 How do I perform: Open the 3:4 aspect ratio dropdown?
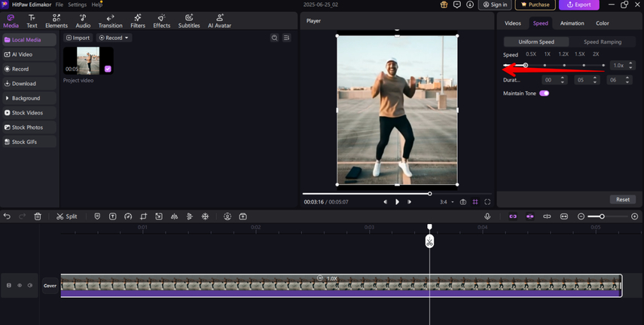click(x=447, y=202)
